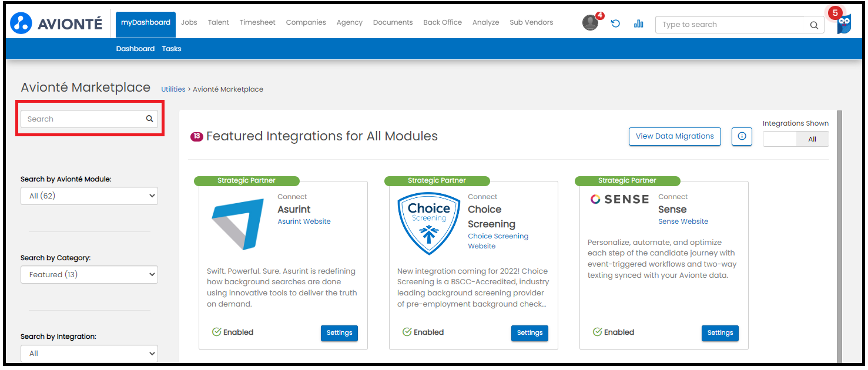Open Sense Settings
Screen dimensions: 868x370
coord(720,333)
